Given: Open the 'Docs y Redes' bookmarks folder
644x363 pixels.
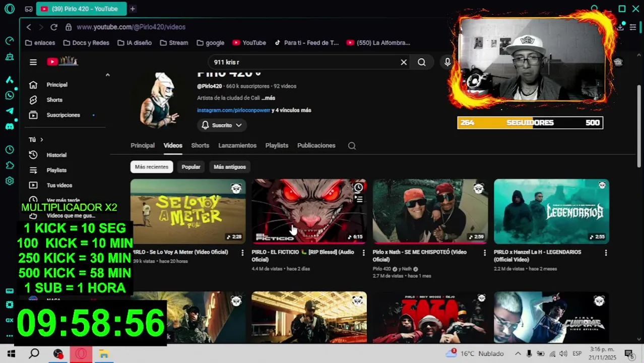Looking at the screenshot, I should 86,43.
